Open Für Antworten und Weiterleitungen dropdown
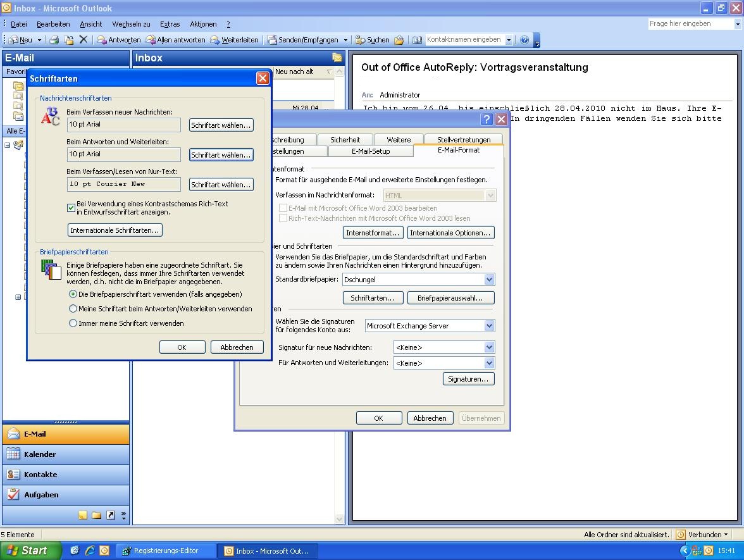The height and width of the screenshot is (560, 744). (489, 363)
